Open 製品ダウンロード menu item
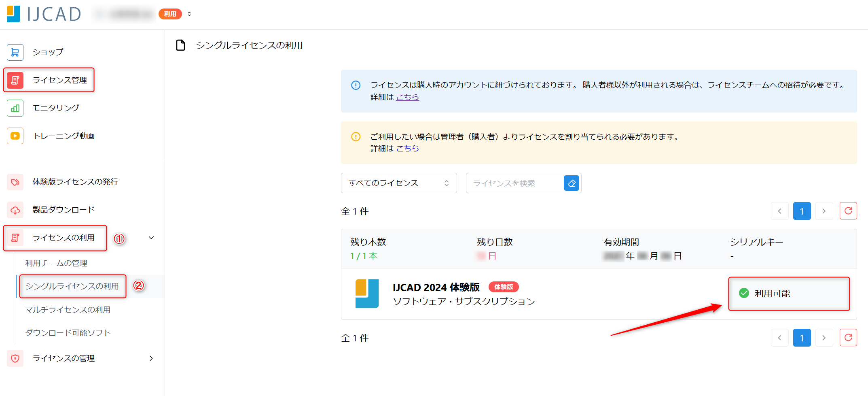 (x=64, y=210)
